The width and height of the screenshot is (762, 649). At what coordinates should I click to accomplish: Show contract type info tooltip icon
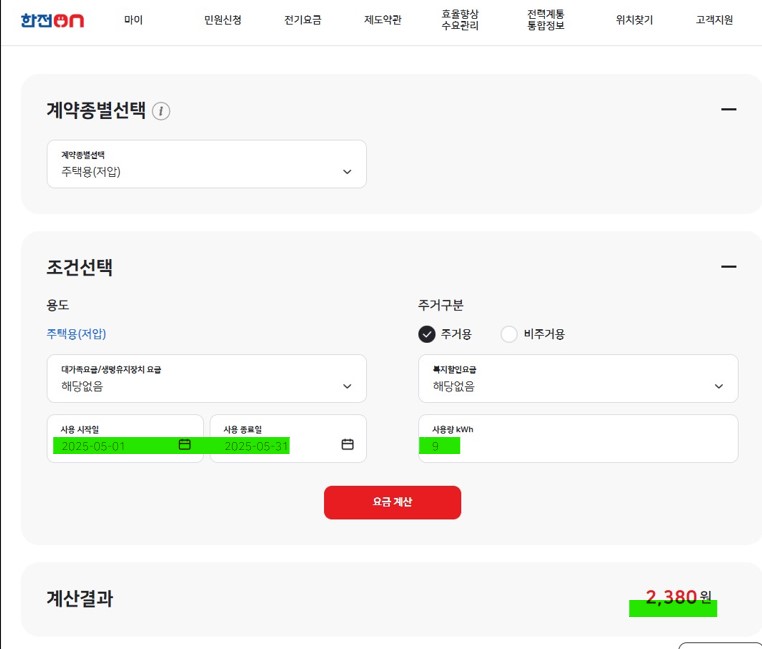point(161,111)
